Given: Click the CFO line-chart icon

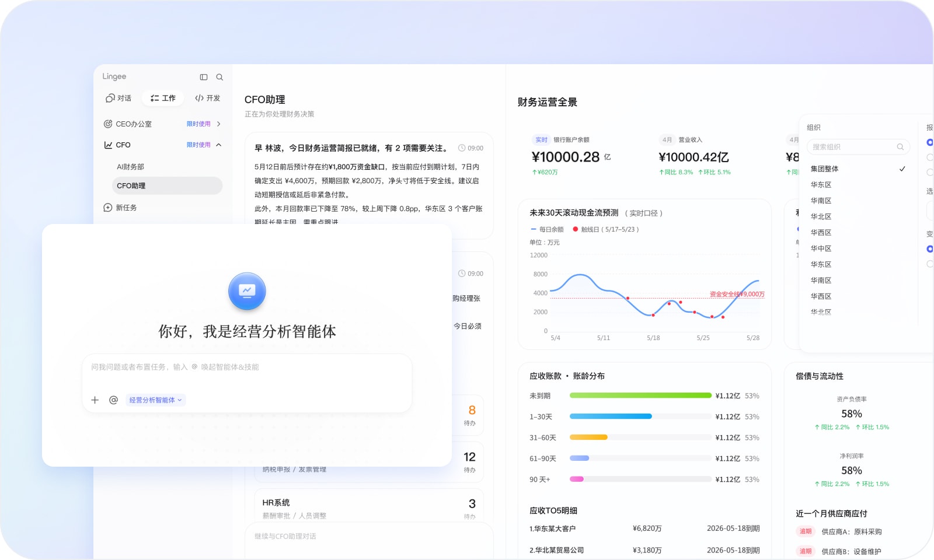Looking at the screenshot, I should pyautogui.click(x=108, y=145).
